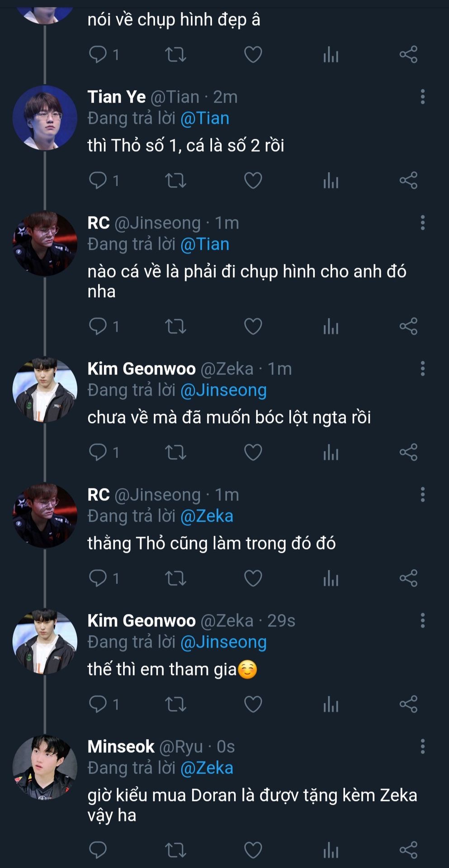Open Tian Ye's profile picture
This screenshot has height=868, width=449.
pos(45,118)
